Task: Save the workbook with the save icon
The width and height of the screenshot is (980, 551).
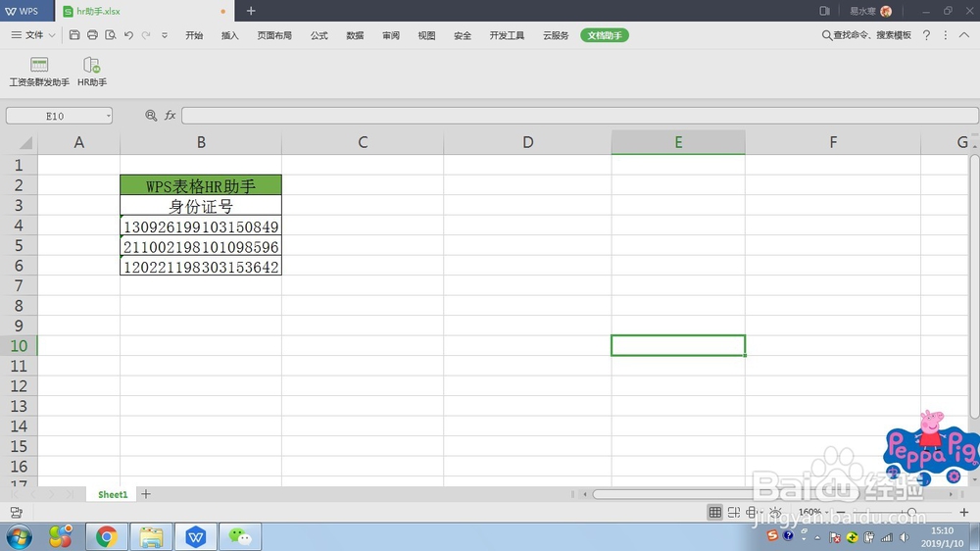Action: (x=74, y=35)
